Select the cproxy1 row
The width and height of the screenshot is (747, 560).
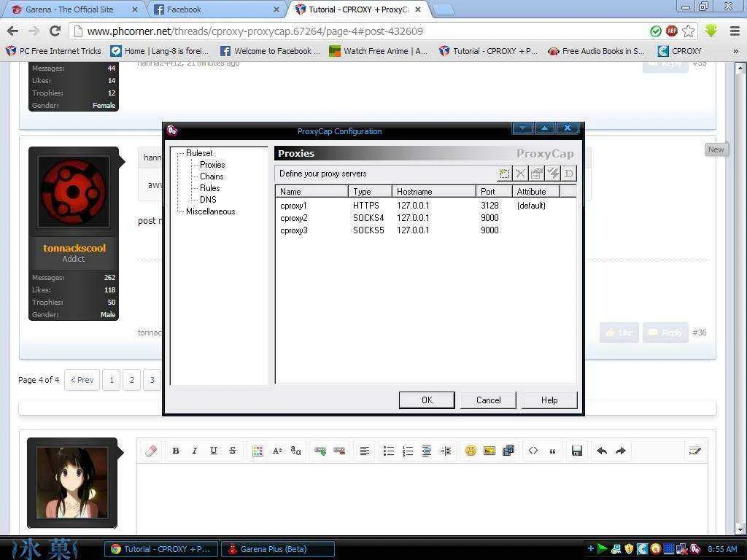point(425,206)
